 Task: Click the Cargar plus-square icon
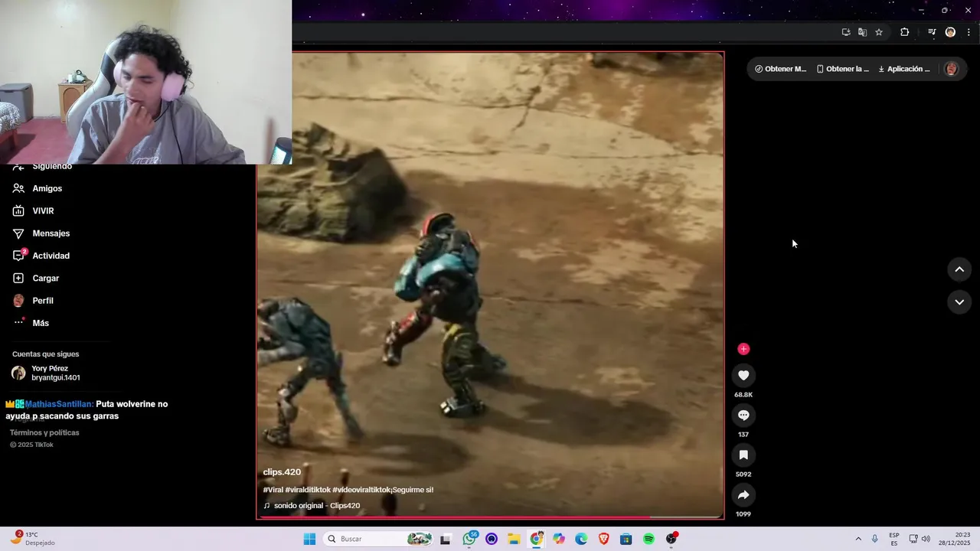(18, 278)
